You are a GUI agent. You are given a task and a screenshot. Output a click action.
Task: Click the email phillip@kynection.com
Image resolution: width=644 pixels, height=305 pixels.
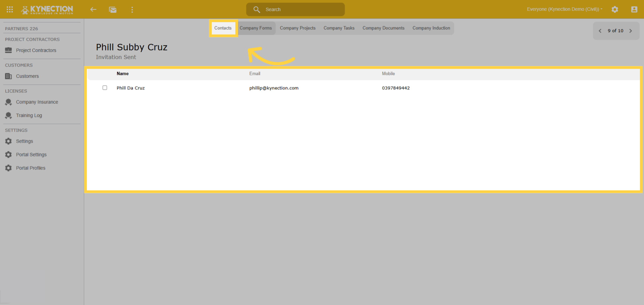(x=274, y=88)
